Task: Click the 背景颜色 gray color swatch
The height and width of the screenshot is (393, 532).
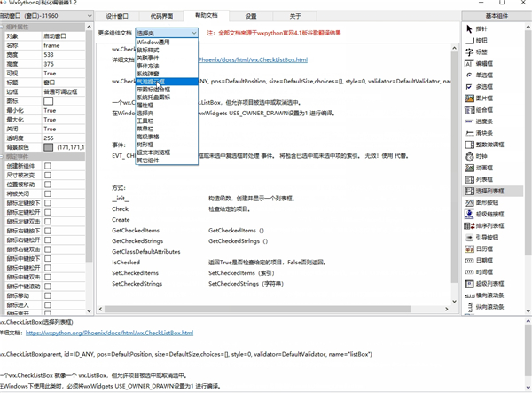Action: tap(49, 147)
